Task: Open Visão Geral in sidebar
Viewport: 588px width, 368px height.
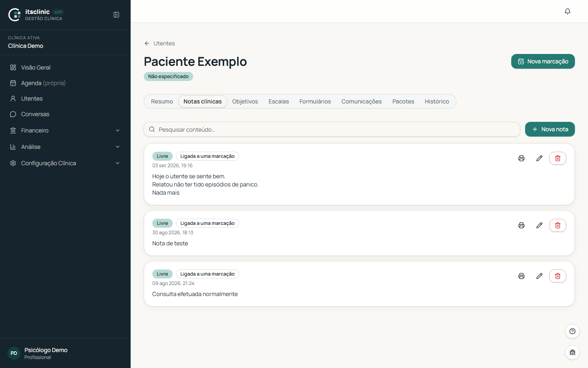Action: pyautogui.click(x=65, y=67)
